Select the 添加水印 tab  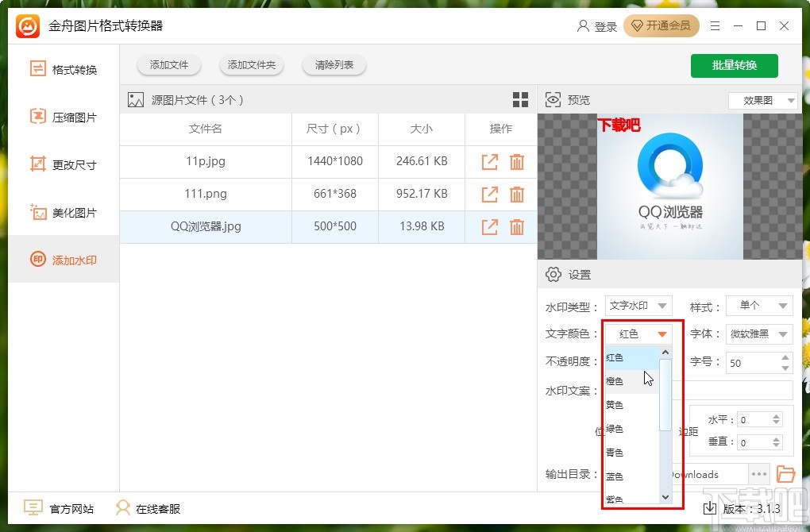(x=37, y=260)
